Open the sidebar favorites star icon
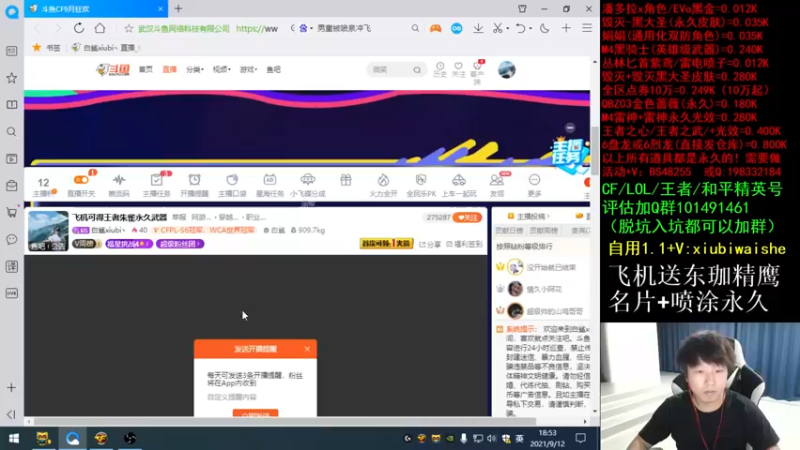 (x=12, y=78)
